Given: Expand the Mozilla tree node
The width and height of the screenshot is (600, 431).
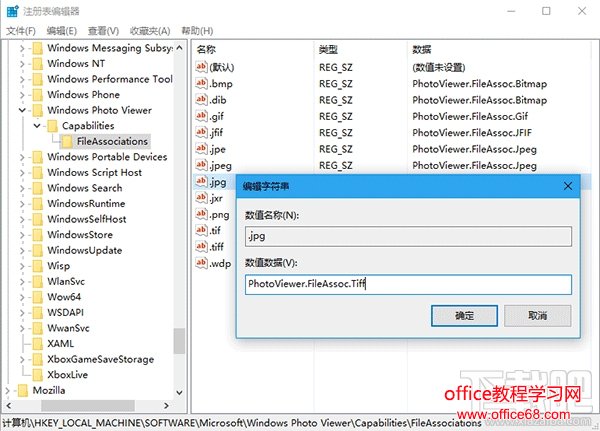Looking at the screenshot, I should 8,390.
